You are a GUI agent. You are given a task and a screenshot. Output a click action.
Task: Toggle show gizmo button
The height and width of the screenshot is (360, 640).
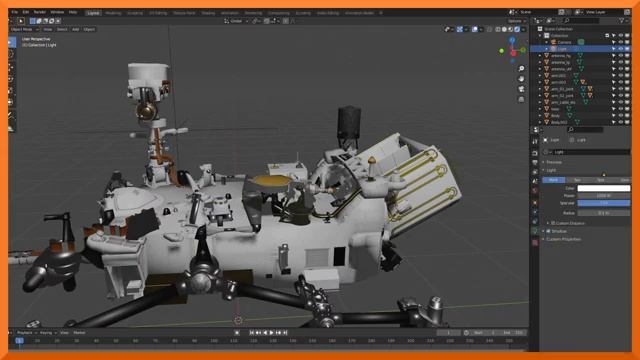[x=460, y=29]
